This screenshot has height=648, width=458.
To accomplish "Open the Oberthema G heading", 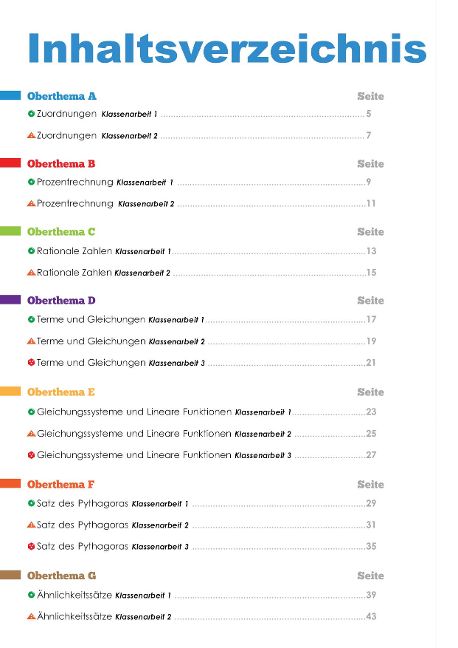I will (x=62, y=575).
